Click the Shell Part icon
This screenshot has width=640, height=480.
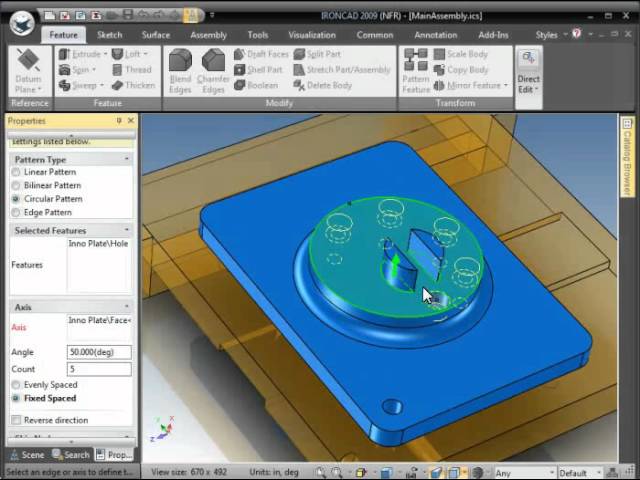[239, 69]
